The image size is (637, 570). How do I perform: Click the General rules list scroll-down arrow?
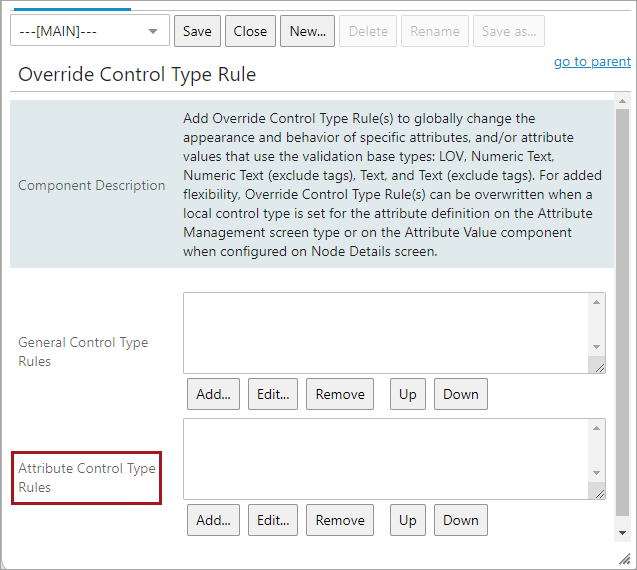click(x=596, y=347)
